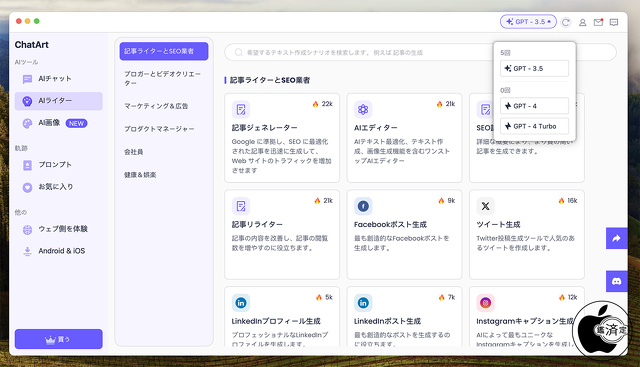Open AIチャット in the sidebar
Image resolution: width=640 pixels, height=367 pixels.
tap(58, 79)
